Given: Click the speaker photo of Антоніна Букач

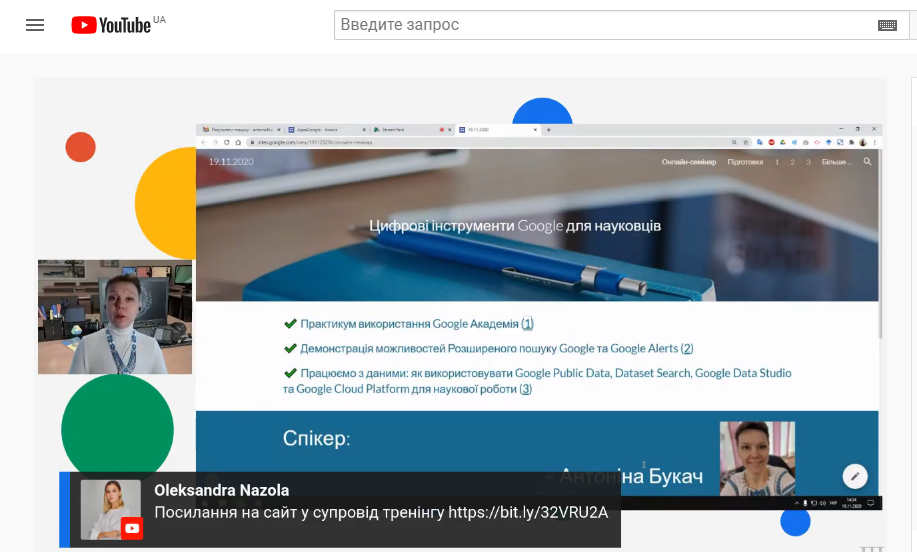Looking at the screenshot, I should pyautogui.click(x=757, y=458).
